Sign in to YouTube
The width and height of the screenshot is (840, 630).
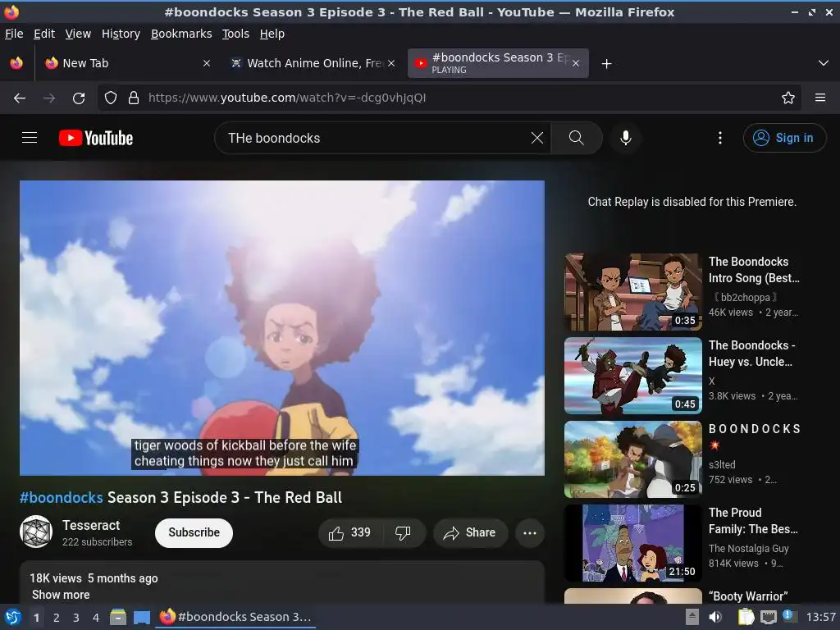[x=784, y=138]
